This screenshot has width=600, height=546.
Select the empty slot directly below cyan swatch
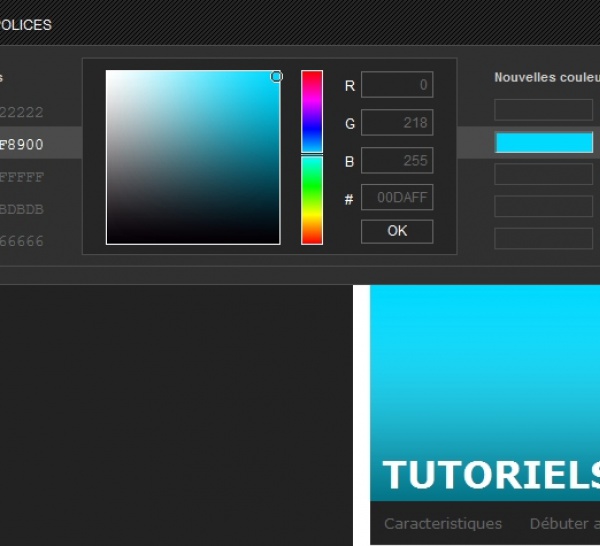(544, 175)
